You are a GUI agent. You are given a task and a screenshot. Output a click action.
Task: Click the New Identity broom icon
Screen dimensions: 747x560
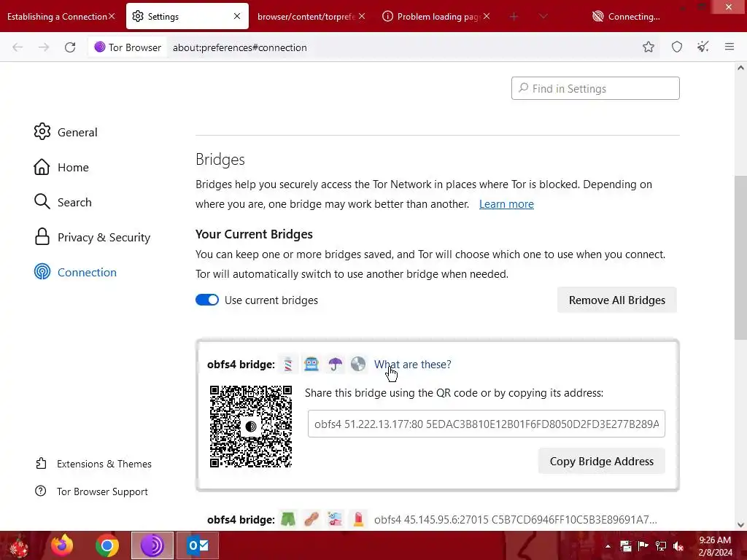703,47
